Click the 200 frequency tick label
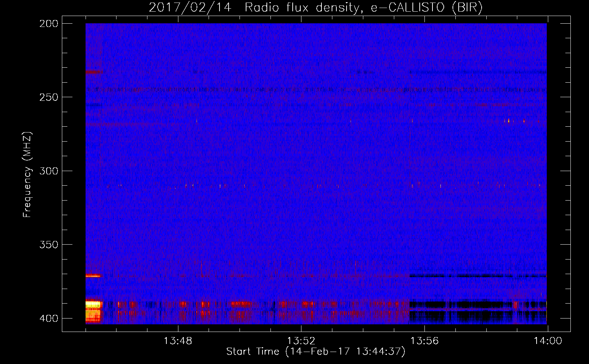Image resolution: width=589 pixels, height=364 pixels. click(x=48, y=24)
